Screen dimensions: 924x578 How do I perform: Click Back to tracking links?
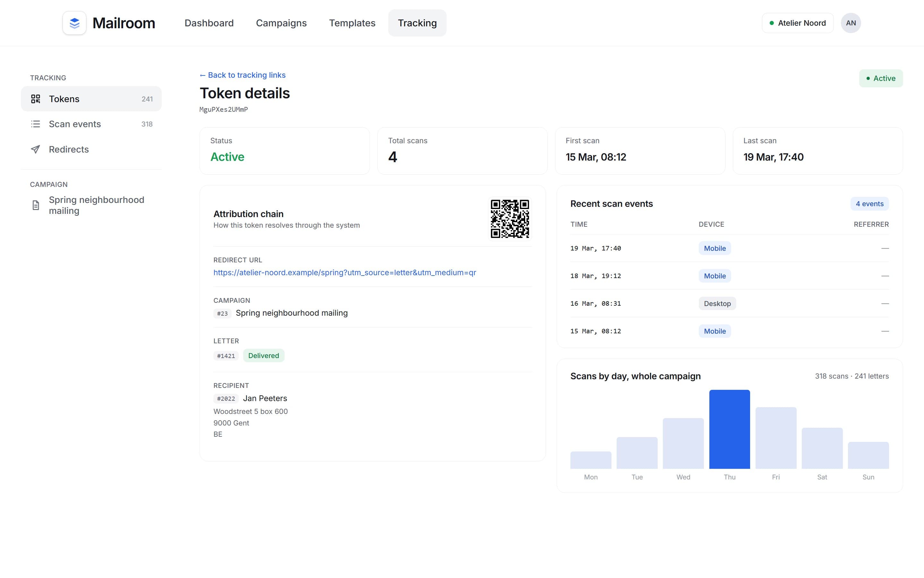243,75
